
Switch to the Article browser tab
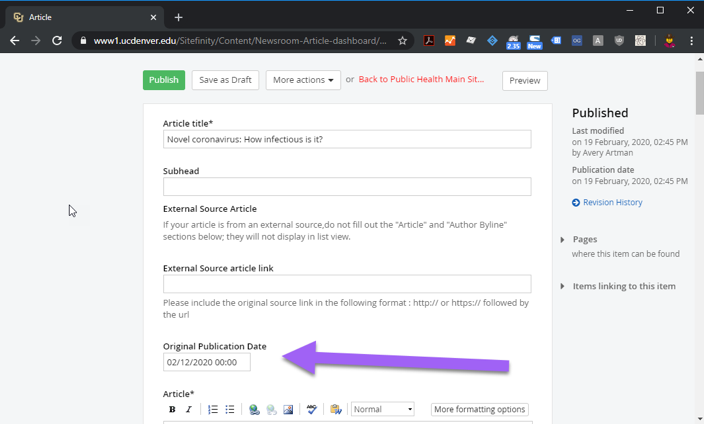84,17
